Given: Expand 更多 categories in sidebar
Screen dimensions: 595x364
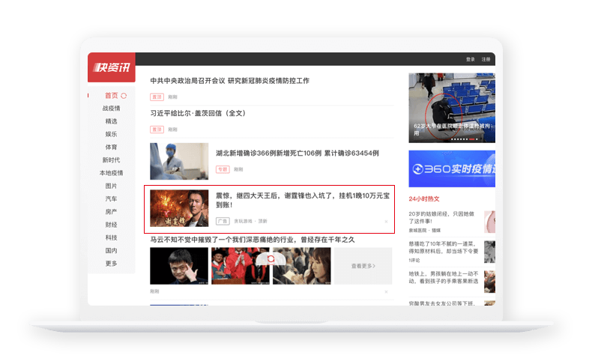Looking at the screenshot, I should tap(111, 263).
